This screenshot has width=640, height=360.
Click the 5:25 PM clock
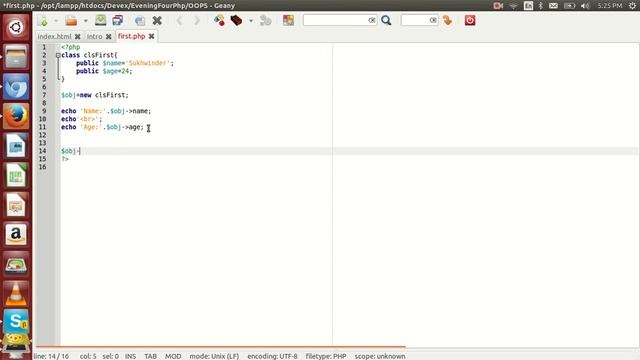[x=610, y=6]
